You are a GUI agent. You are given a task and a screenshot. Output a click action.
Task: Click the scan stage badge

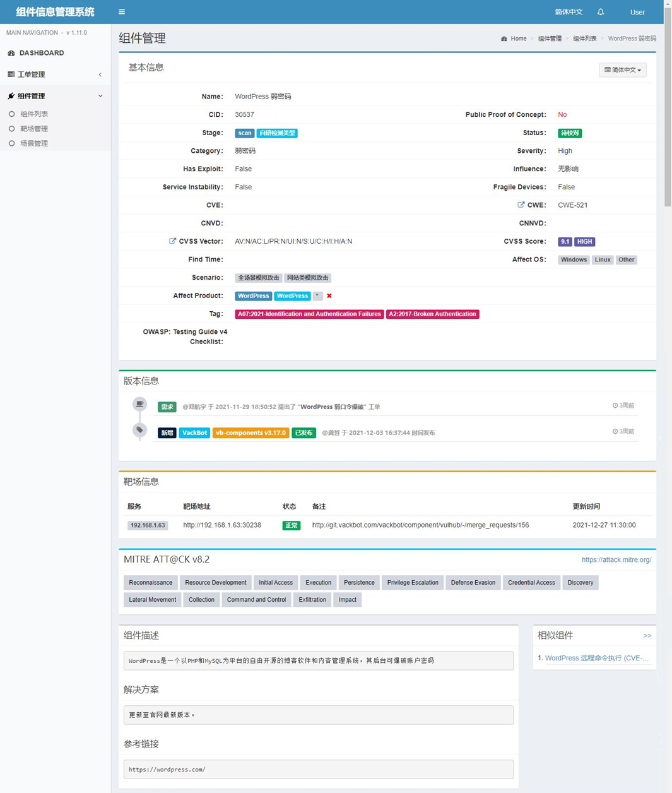point(245,133)
